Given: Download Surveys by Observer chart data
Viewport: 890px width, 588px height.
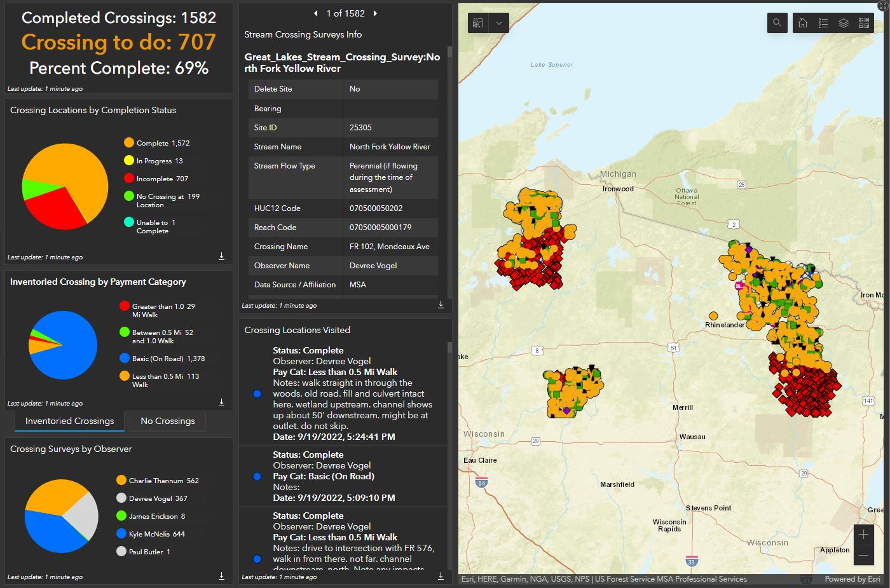Looking at the screenshot, I should 222,576.
